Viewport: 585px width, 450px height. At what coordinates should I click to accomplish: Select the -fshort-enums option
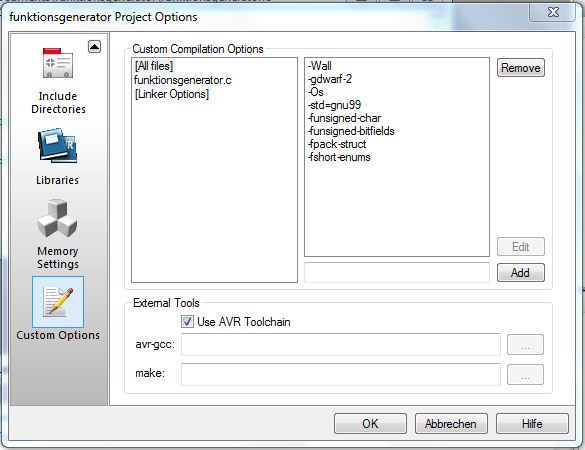(x=339, y=157)
